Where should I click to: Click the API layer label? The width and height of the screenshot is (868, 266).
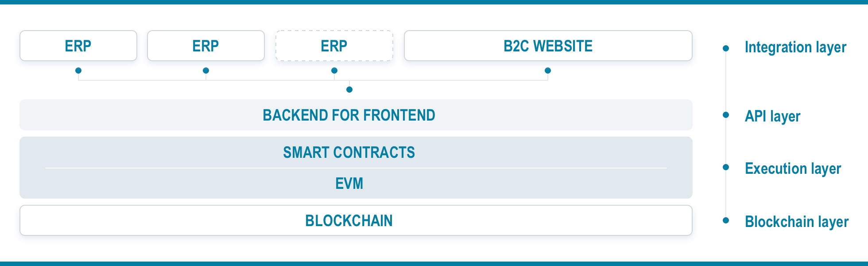coord(772,116)
